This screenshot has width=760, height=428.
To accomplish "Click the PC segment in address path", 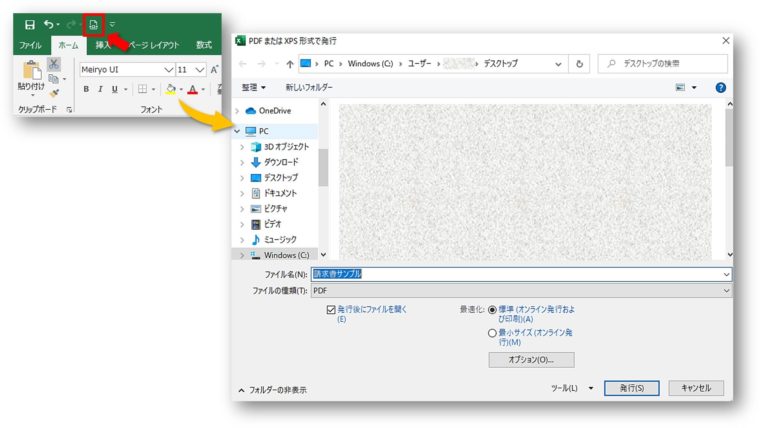I will pos(329,63).
